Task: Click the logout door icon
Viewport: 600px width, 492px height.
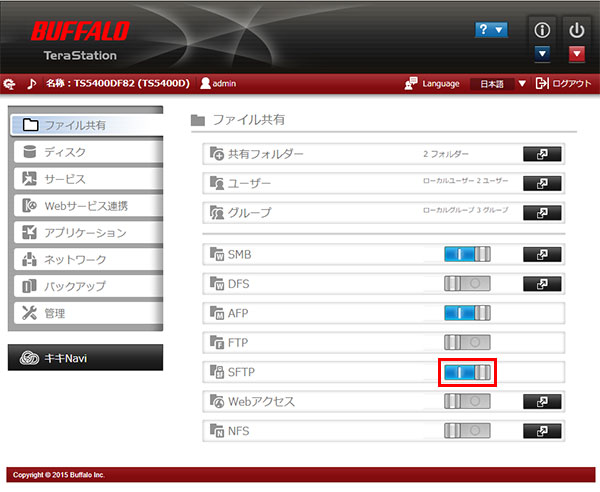Action: pyautogui.click(x=542, y=83)
